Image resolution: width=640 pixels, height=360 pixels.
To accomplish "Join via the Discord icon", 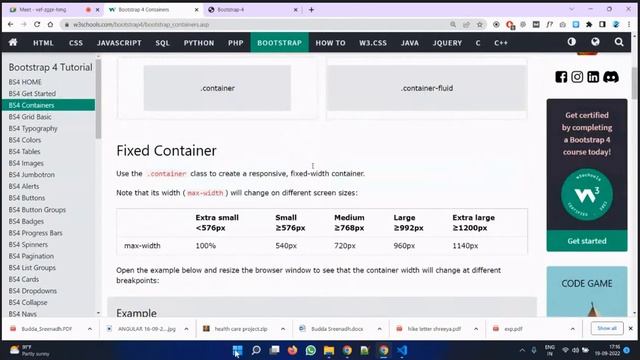I will click(611, 77).
